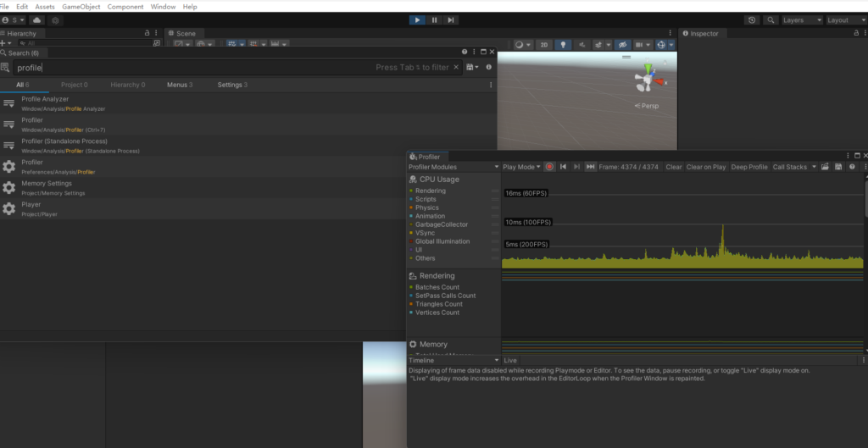Click the Pause button in the toolbar

tap(434, 19)
